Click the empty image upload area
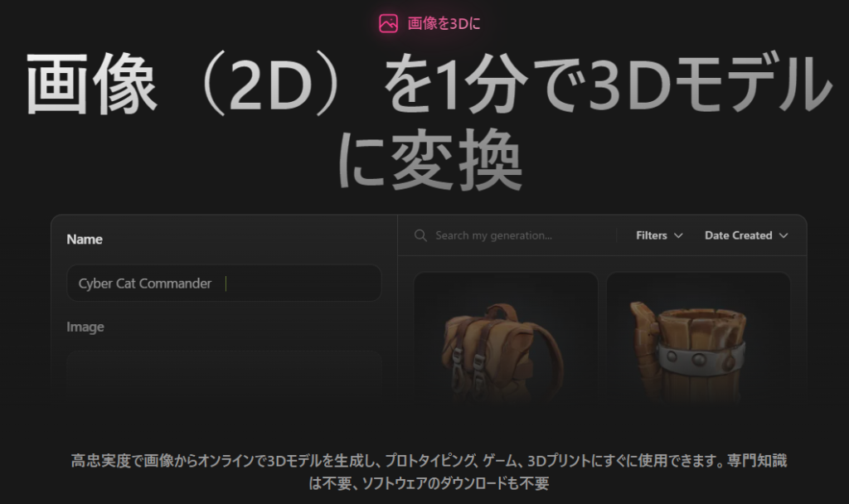849x504 pixels. click(224, 376)
